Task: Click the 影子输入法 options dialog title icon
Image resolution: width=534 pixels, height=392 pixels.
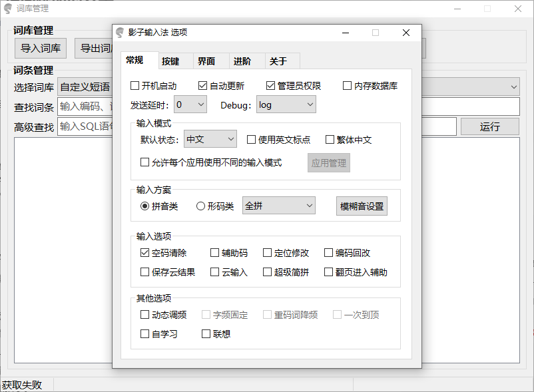Action: [120, 33]
